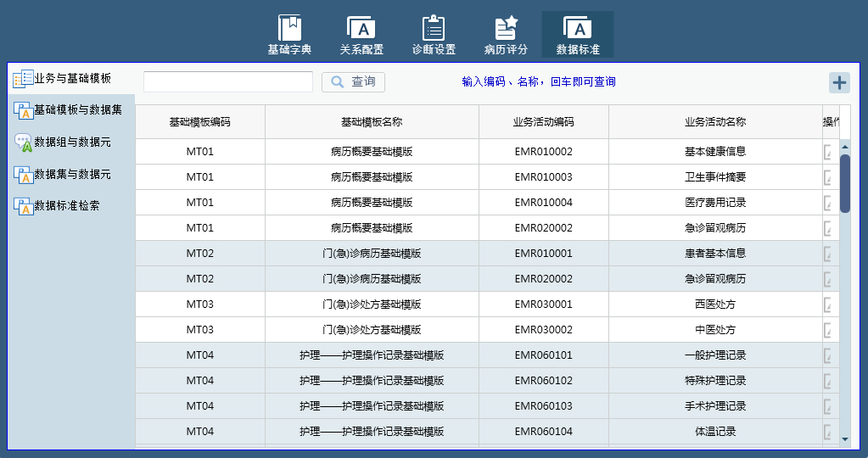Image resolution: width=868 pixels, height=458 pixels.
Task: Click 病历概要基础模版 in 卫生事件摘要 row
Action: 372,177
